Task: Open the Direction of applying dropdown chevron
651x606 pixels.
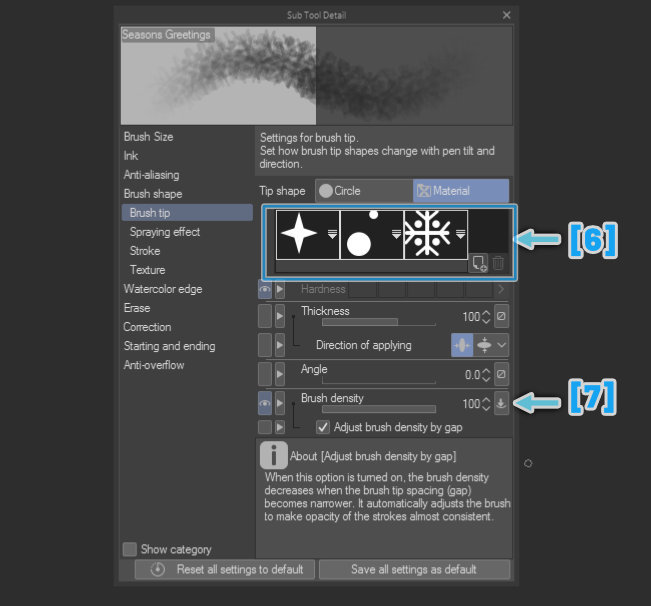Action: [502, 345]
